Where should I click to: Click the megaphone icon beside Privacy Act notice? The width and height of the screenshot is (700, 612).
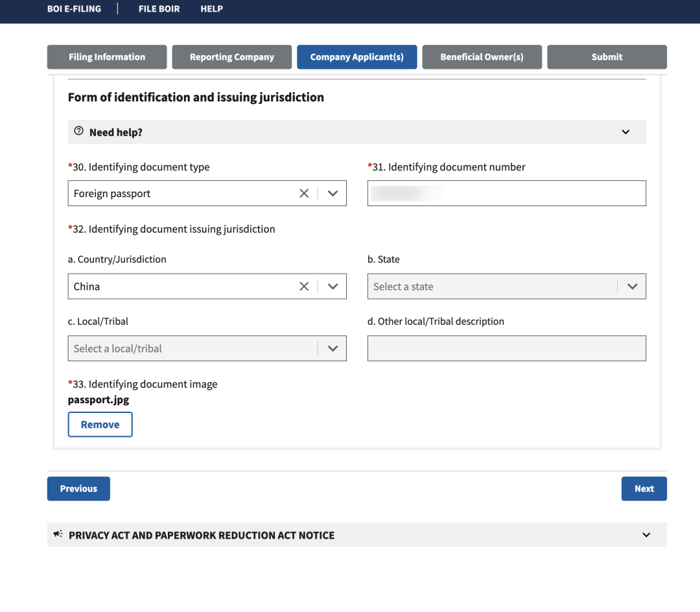click(58, 535)
